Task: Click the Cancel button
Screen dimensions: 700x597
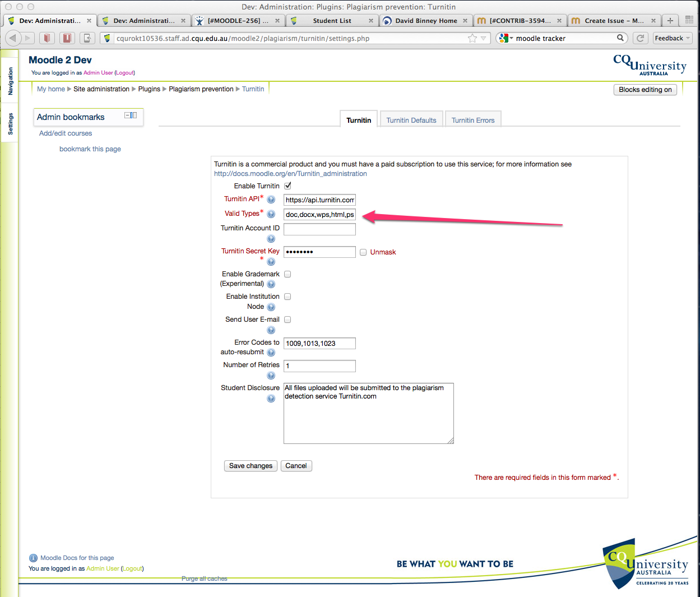Action: [296, 466]
